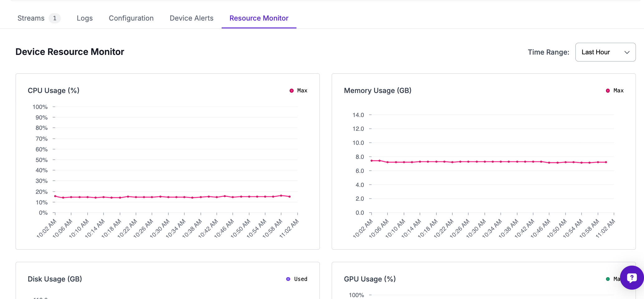
Task: Click the Memory Usage (GB) chart title
Action: [377, 91]
